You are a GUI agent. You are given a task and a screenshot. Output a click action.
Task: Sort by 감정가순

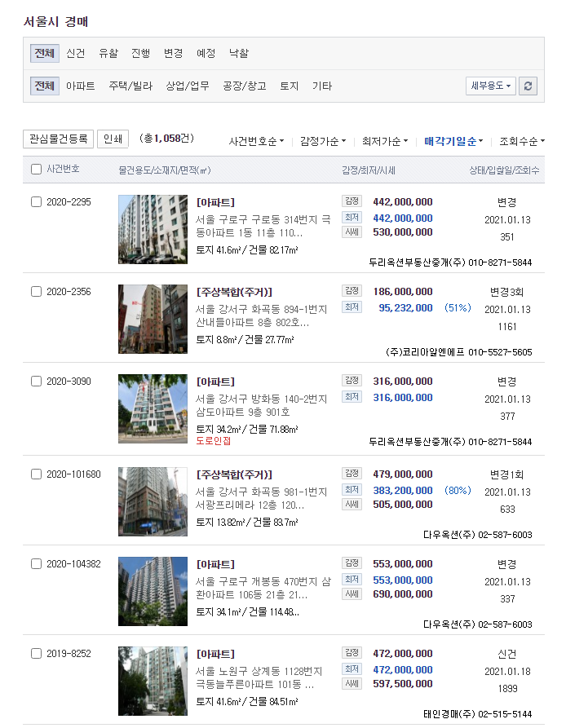[323, 141]
